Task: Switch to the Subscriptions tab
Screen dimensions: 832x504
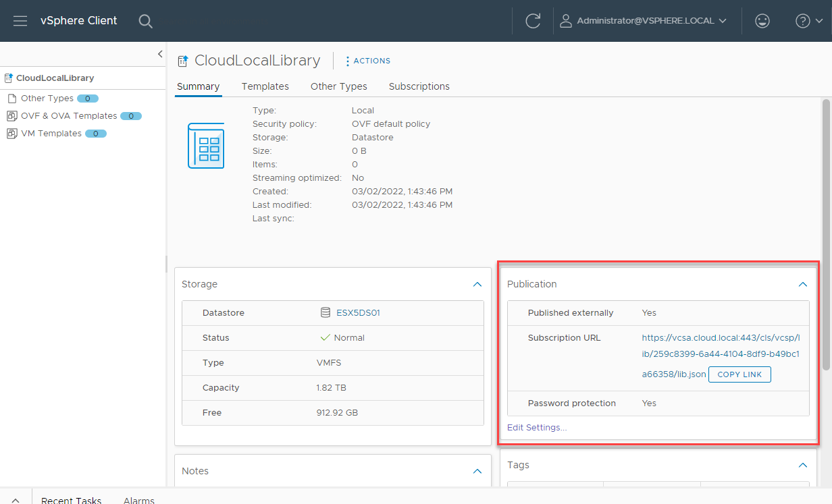Action: [x=419, y=86]
